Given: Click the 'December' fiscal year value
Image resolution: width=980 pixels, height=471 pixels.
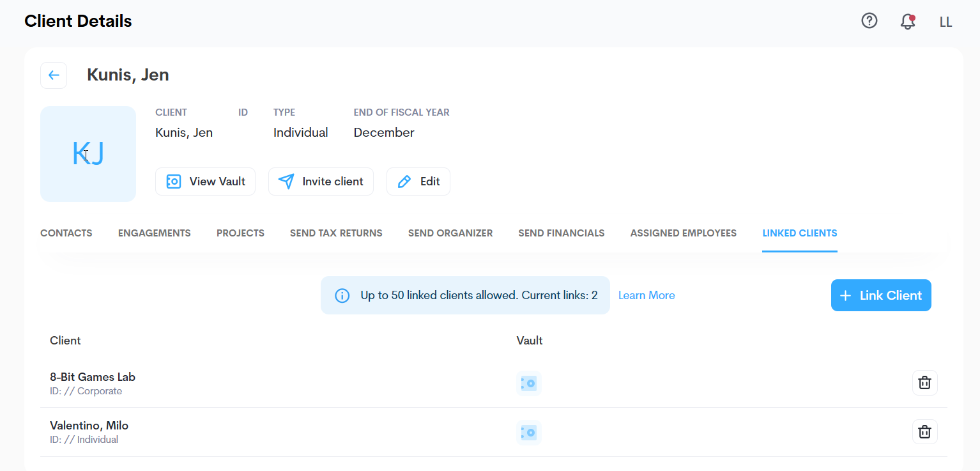Looking at the screenshot, I should [x=384, y=133].
